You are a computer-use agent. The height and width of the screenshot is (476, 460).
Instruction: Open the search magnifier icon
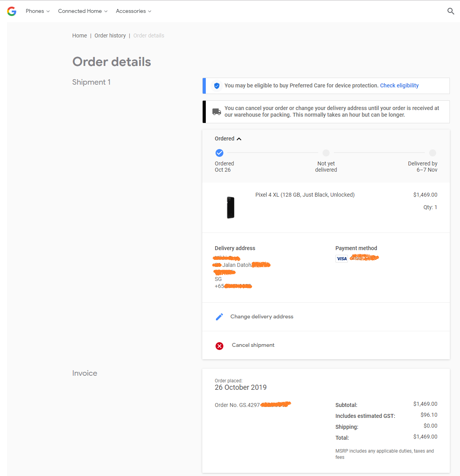coord(451,11)
